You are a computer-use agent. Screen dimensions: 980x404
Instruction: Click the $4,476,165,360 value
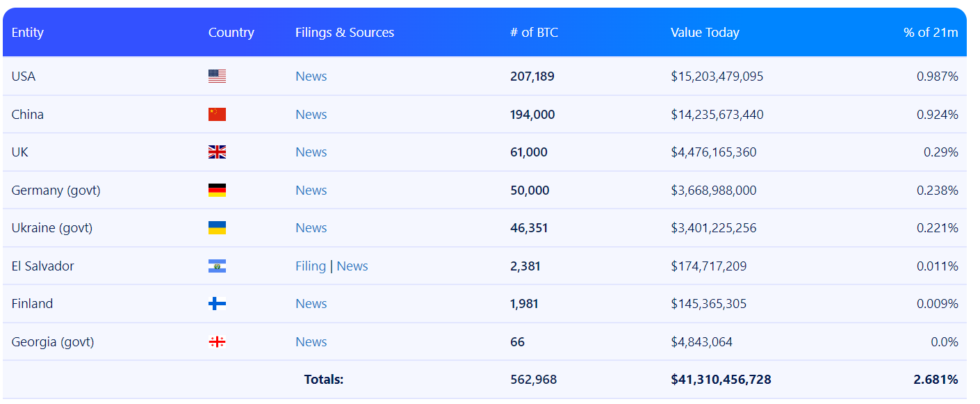tap(714, 152)
